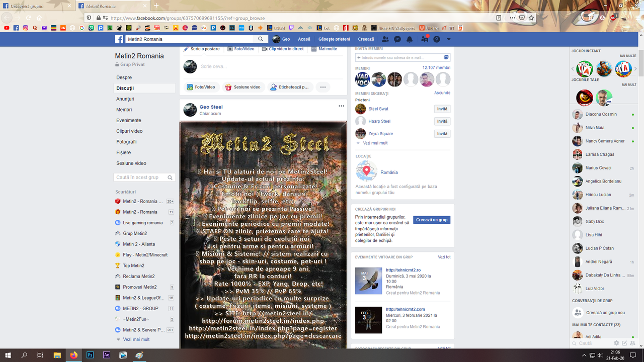
Task: Open chat with Marius Covaci
Action: click(x=603, y=168)
